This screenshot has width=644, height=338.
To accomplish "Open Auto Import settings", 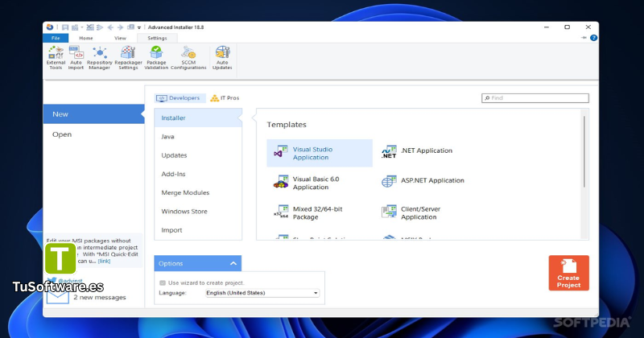I will pos(76,57).
